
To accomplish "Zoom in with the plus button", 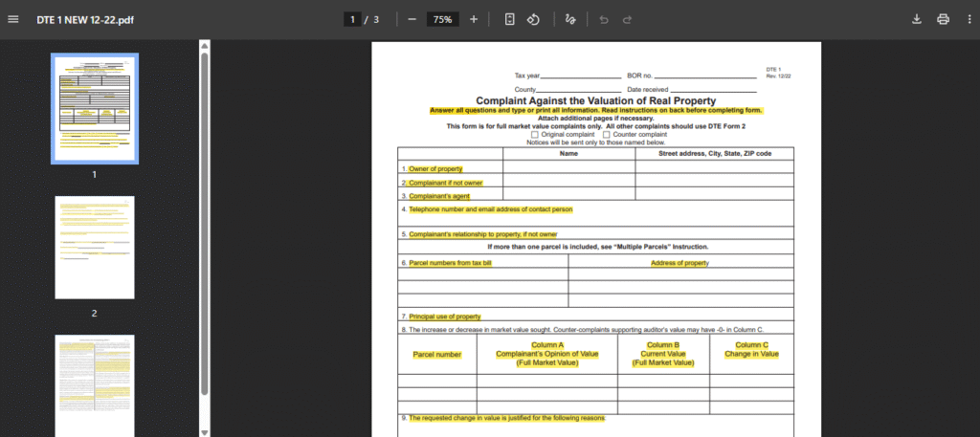I will point(474,19).
